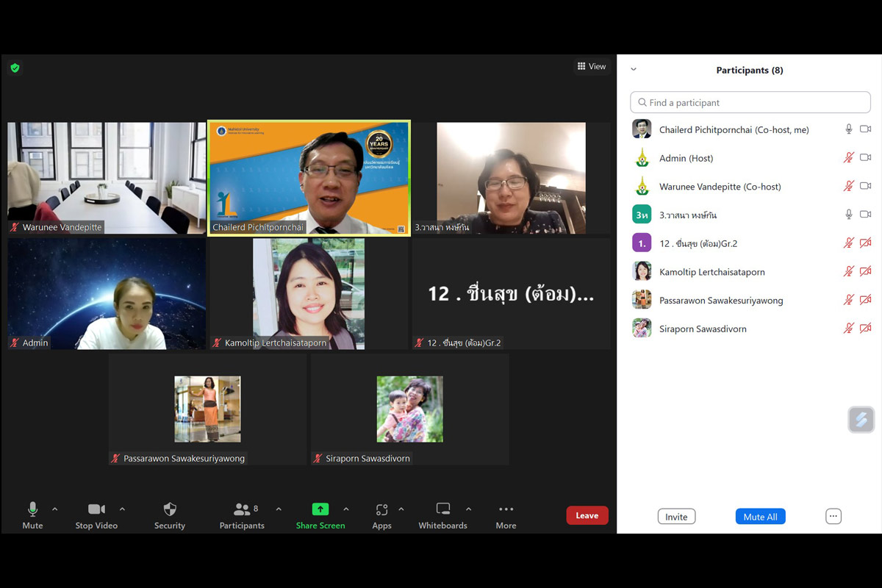Screen dimensions: 882x588
Task: Open the Apps icon in toolbar
Action: [381, 509]
